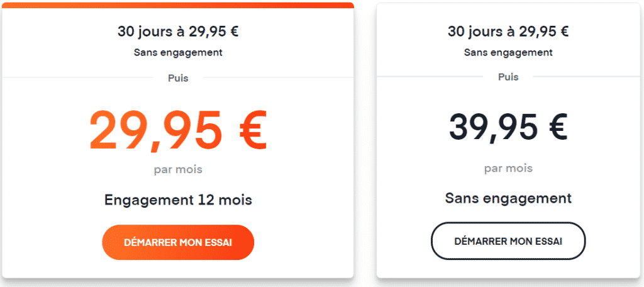Start trial with orange DÉMARRER MON ESSAI button
Viewport: 644px width, 287px height.
pos(178,242)
